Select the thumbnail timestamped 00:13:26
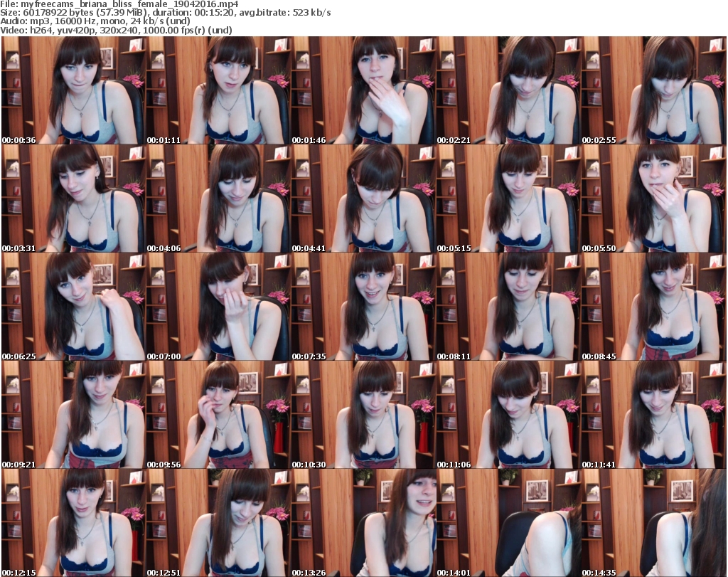 (x=363, y=523)
